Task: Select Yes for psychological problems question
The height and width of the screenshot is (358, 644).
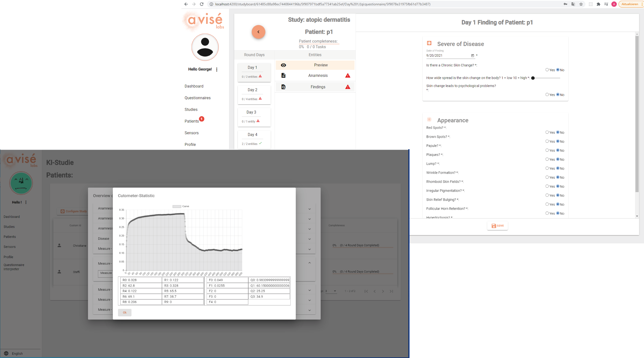Action: point(547,95)
